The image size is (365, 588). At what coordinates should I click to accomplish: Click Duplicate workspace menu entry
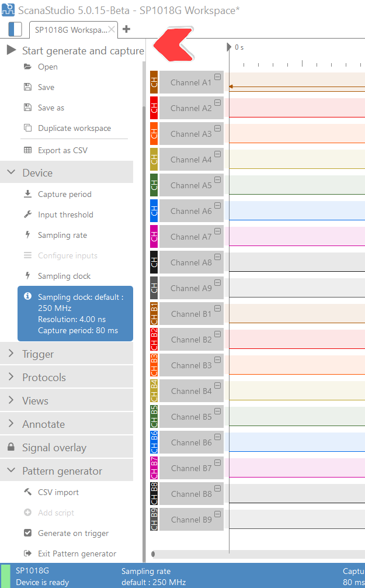click(x=74, y=128)
